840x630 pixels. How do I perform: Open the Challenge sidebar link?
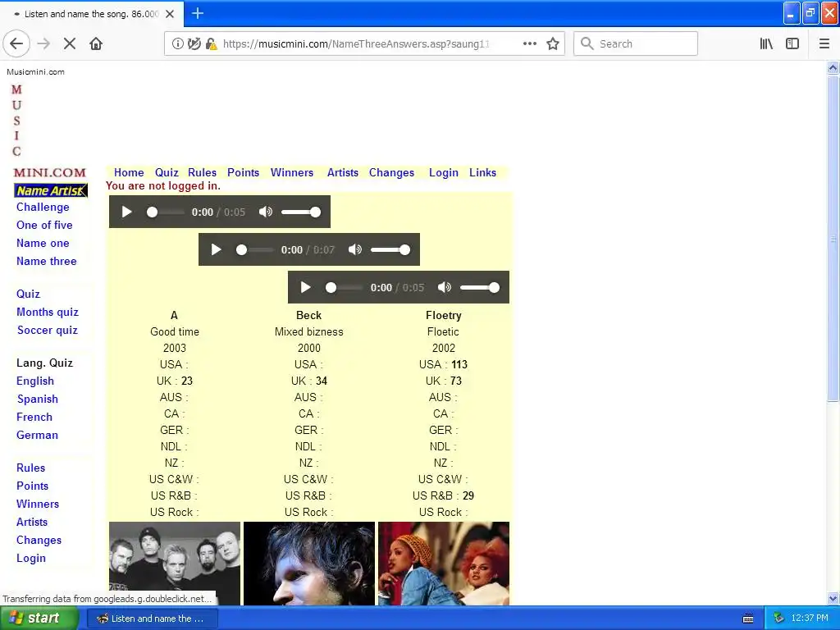(x=43, y=207)
